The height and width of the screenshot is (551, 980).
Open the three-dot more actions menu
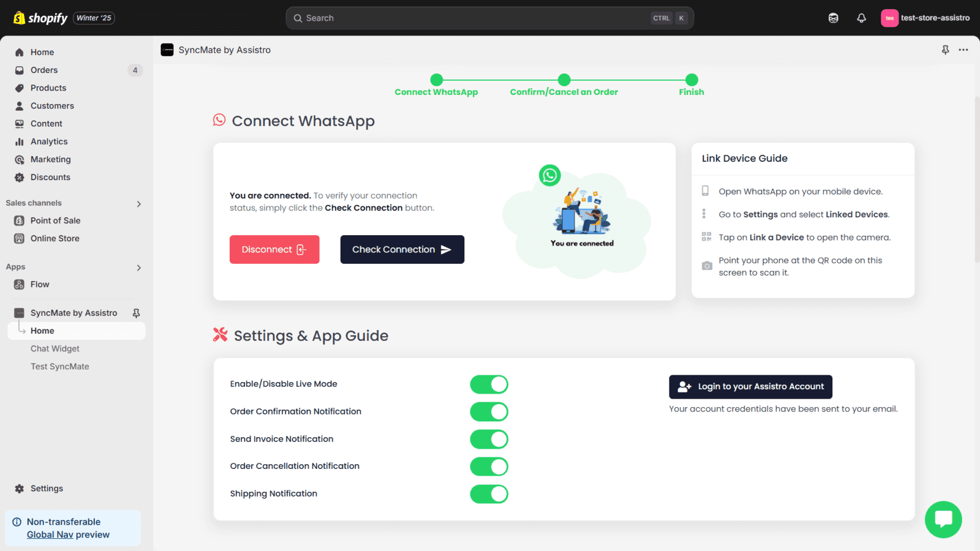pos(963,50)
